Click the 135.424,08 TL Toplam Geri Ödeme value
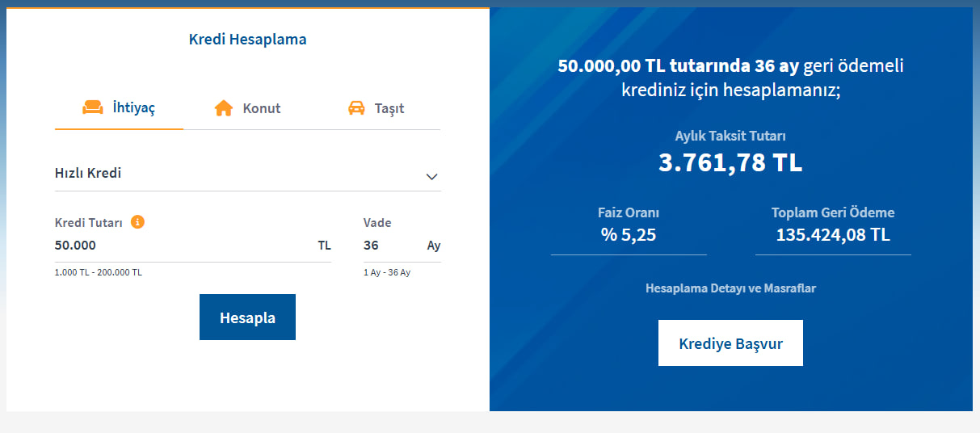This screenshot has width=980, height=433. (x=833, y=235)
